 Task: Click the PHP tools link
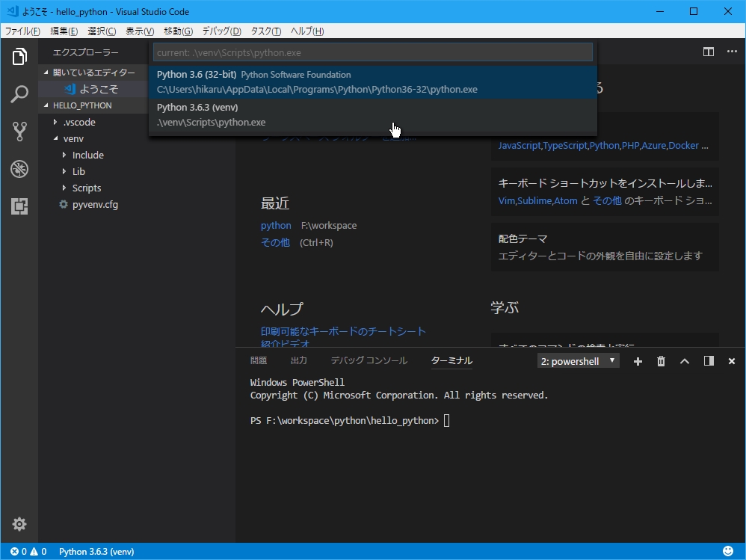(x=630, y=146)
